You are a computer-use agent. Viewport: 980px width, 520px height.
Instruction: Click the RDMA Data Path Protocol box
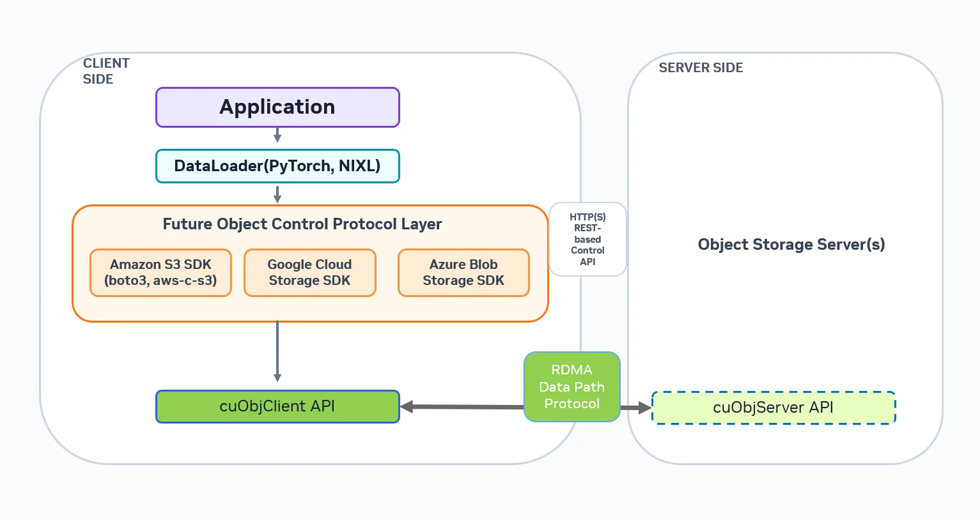click(572, 386)
